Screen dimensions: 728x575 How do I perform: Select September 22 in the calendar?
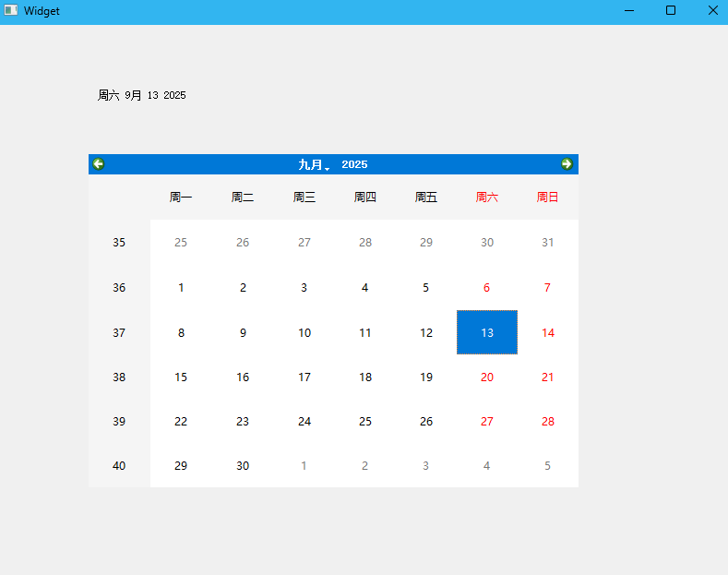tap(181, 421)
